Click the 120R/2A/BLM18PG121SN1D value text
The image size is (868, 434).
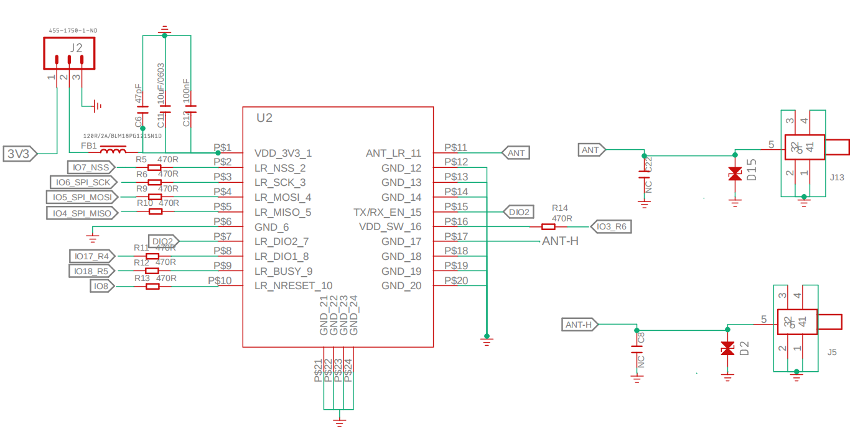click(x=122, y=136)
